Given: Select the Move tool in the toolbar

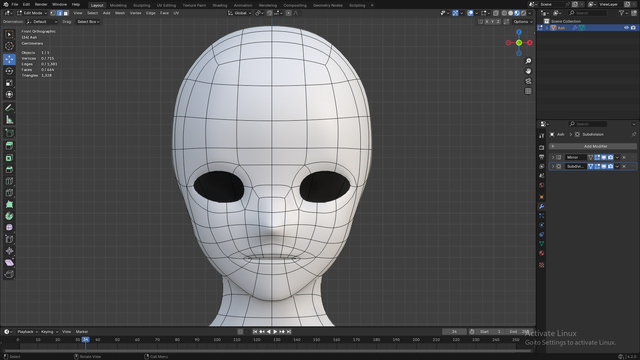Looking at the screenshot, I should pos(9,59).
